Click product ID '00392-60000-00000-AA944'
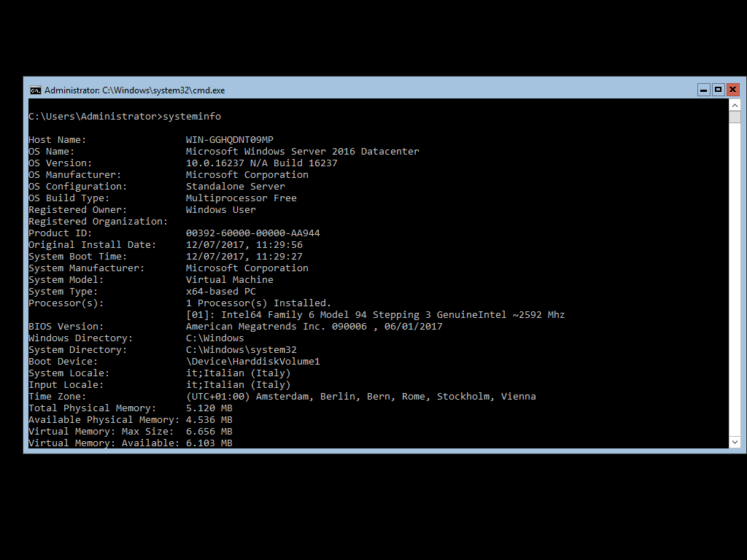Screen dimensions: 747x560 (253, 233)
